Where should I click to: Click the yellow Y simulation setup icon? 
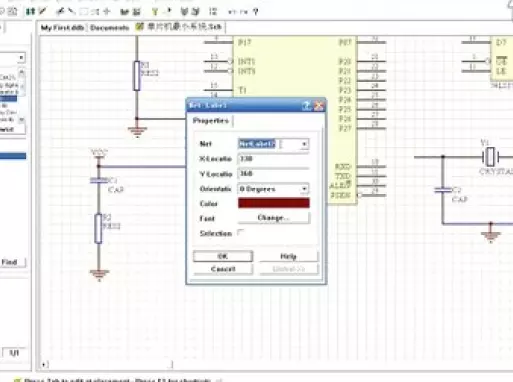click(x=155, y=12)
